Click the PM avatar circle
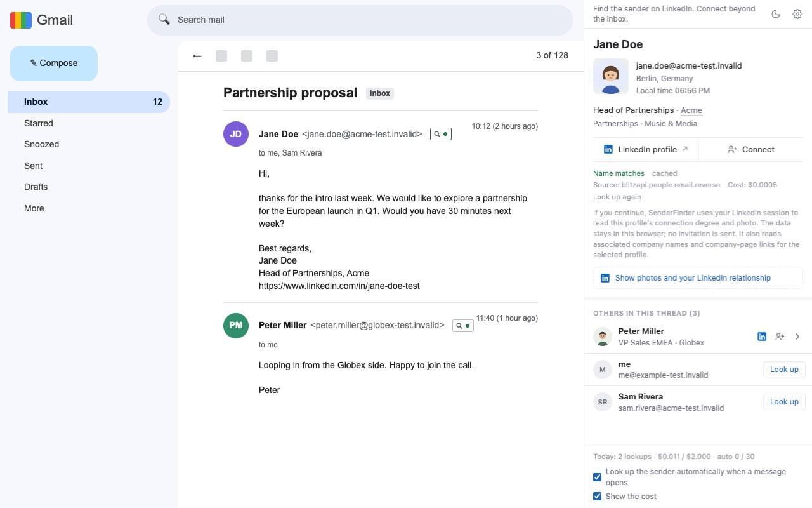 (236, 326)
